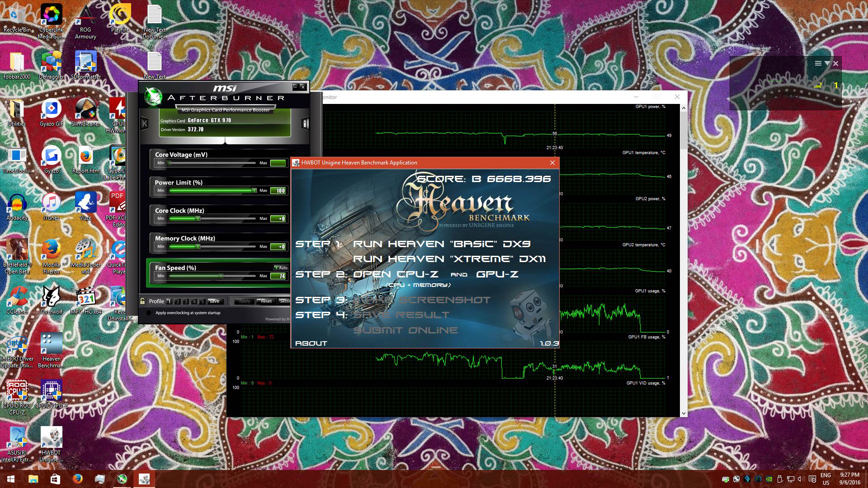
Task: Launch HWBOT Unigine desktop shortcut
Action: click(x=51, y=445)
